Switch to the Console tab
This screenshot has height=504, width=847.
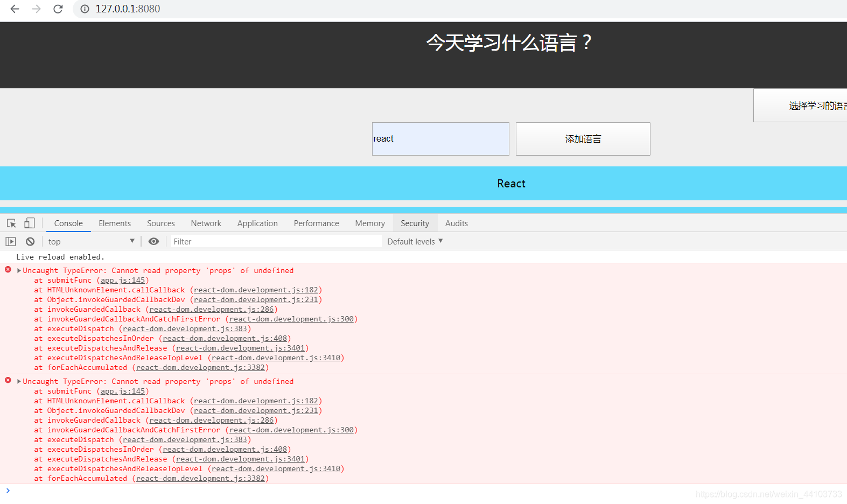pos(68,223)
